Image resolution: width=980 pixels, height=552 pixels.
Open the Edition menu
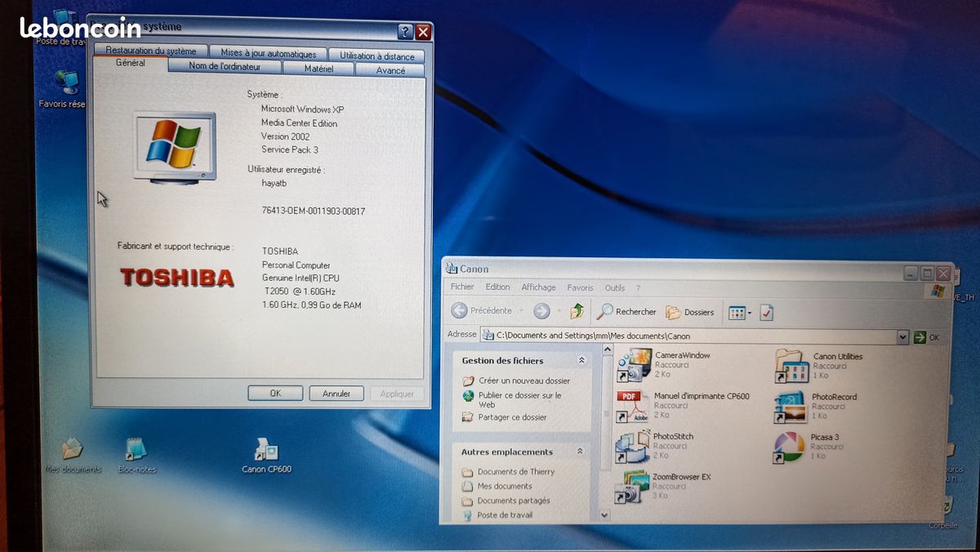click(497, 287)
